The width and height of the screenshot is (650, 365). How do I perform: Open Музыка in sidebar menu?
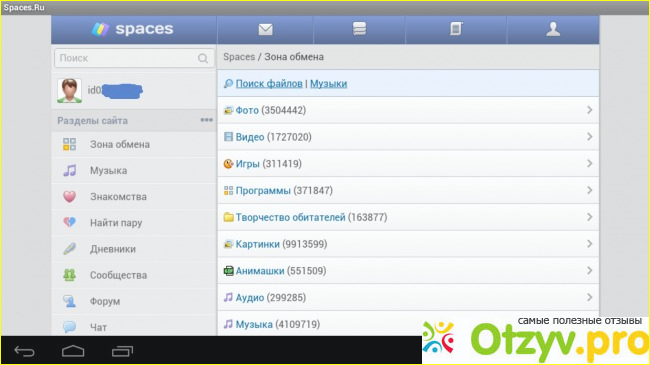click(x=134, y=170)
